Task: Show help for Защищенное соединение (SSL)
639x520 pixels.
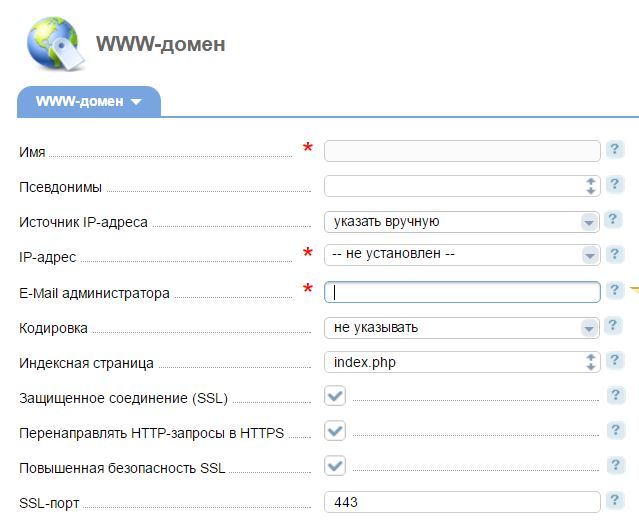Action: click(x=616, y=396)
